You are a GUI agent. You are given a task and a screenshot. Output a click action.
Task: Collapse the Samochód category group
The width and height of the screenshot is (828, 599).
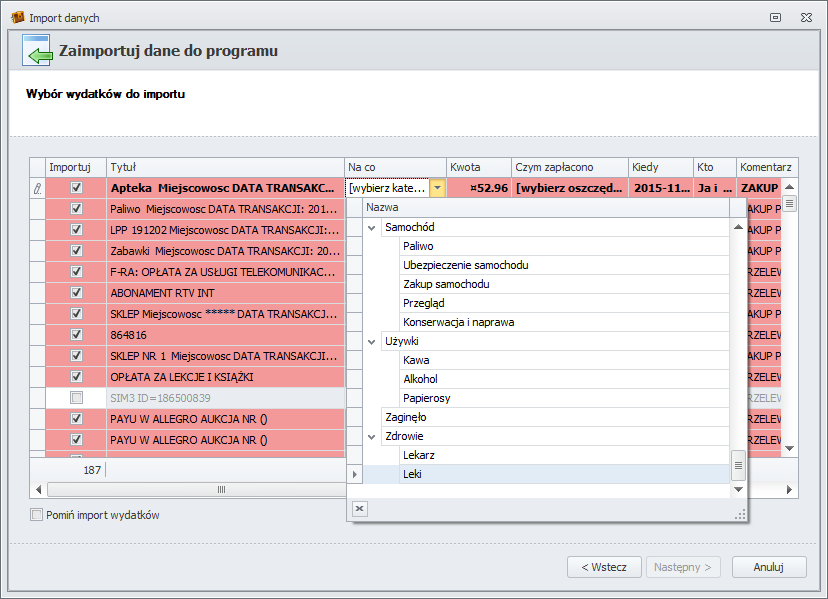(372, 228)
